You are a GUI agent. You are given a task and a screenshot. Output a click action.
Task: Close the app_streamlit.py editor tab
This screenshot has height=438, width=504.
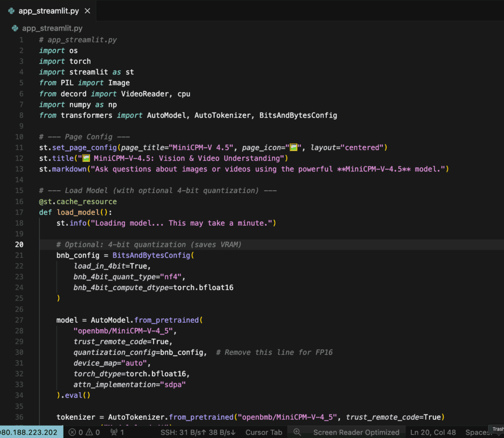pos(88,11)
